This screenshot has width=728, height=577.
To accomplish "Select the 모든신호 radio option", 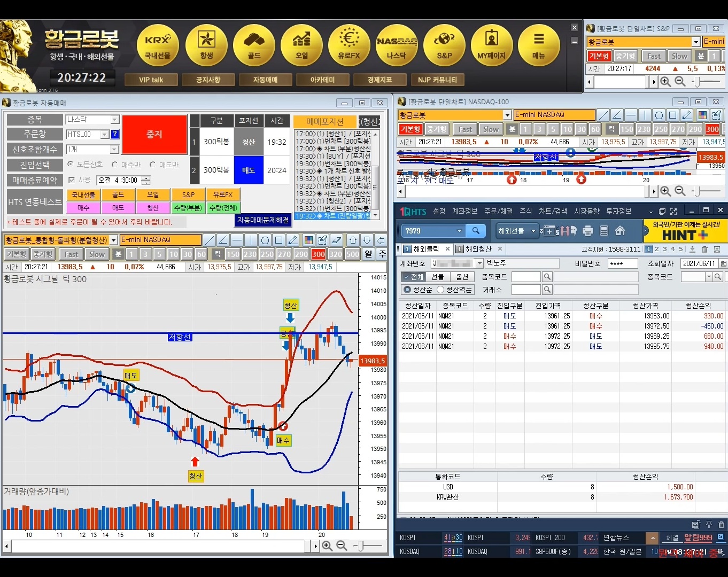I will point(70,165).
